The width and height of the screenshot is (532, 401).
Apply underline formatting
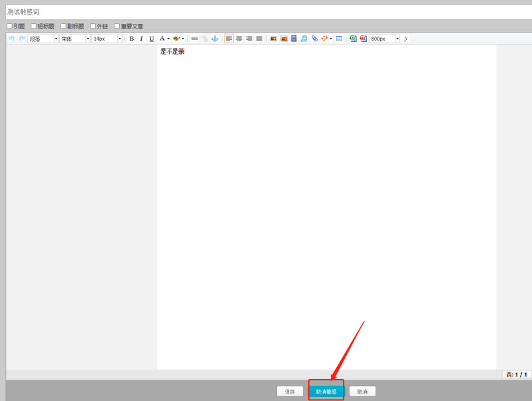tap(151, 39)
